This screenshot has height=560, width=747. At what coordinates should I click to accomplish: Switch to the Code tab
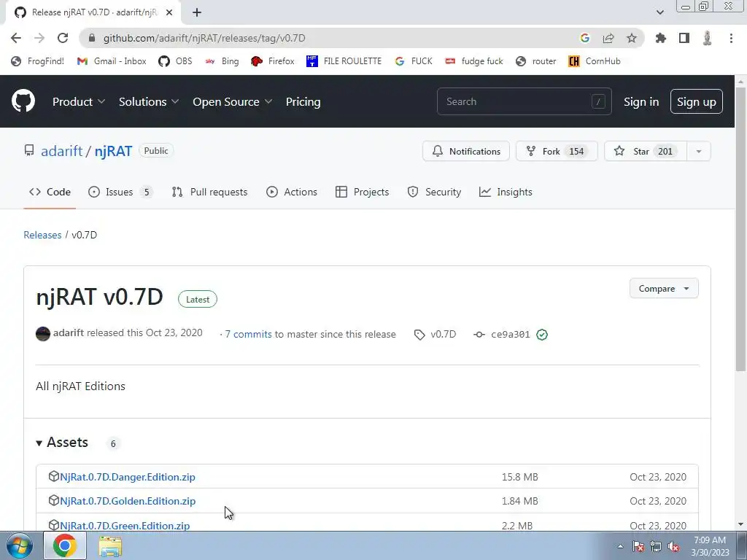tap(50, 192)
